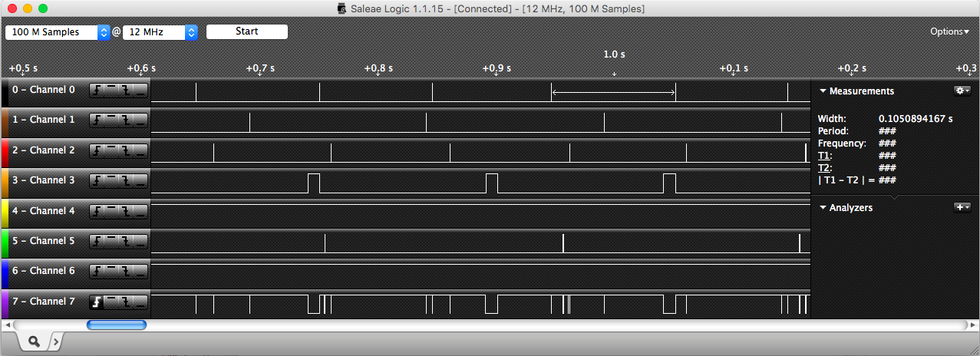Set falling edge trigger on Channel 1
Image resolution: width=980 pixels, height=356 pixels.
click(x=125, y=120)
